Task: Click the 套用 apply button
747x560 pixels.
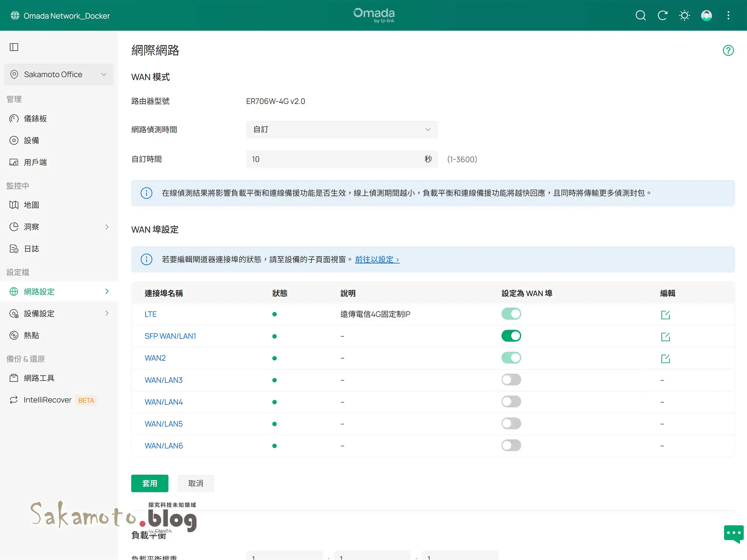Action: click(150, 483)
